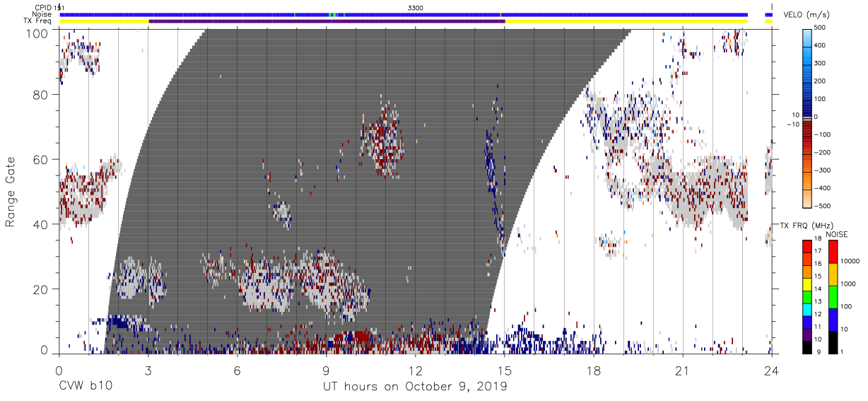The width and height of the screenshot is (868, 401).
Task: Click the 'TX FRQ (MHz)' legend title
Action: 805,226
